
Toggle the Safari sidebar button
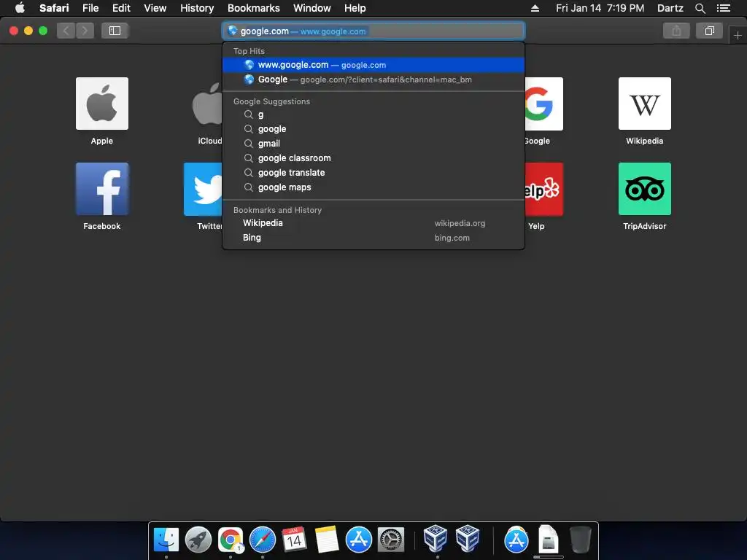[115, 31]
